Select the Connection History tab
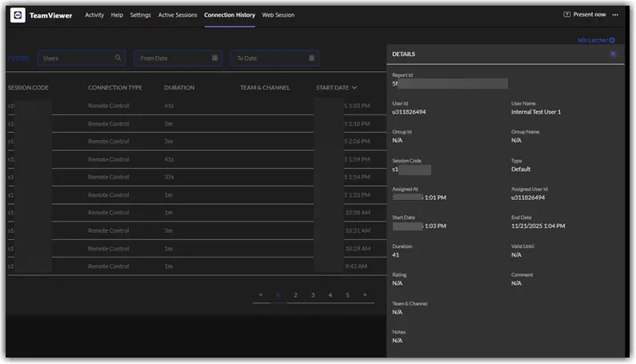 (x=230, y=15)
